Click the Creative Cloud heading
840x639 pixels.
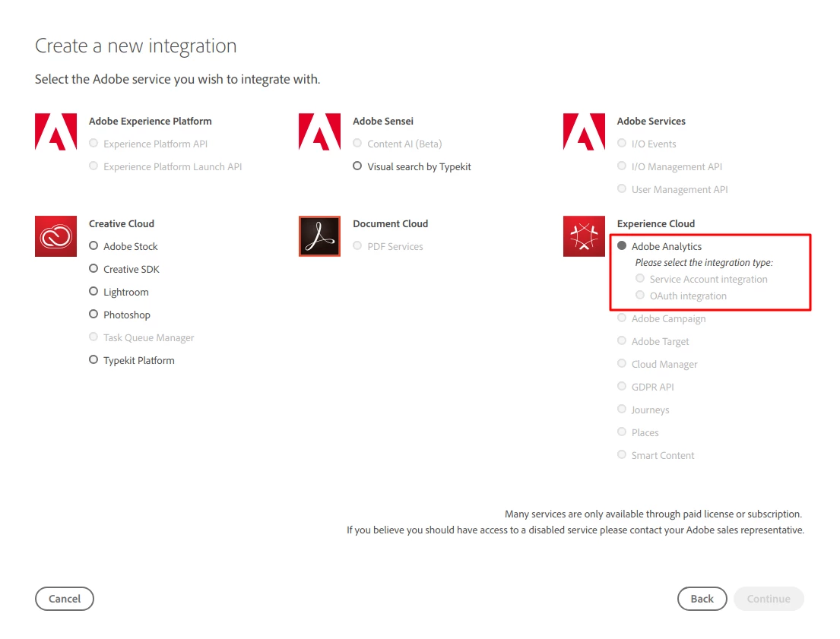coord(122,224)
